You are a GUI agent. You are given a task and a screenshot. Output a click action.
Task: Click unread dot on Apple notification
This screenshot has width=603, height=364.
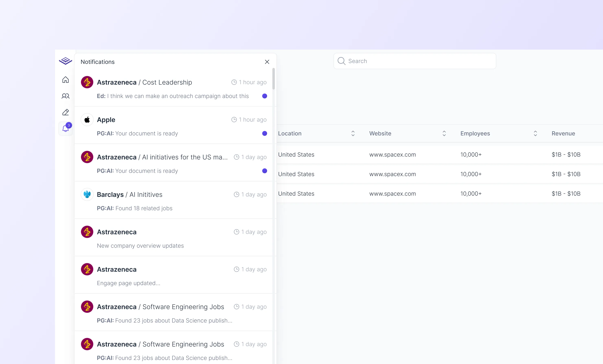264,133
